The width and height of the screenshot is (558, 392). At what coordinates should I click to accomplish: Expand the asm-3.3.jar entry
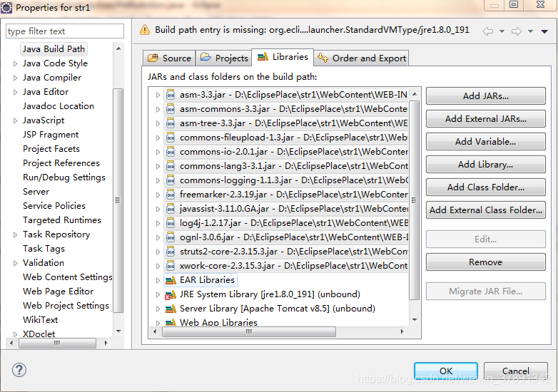(158, 95)
